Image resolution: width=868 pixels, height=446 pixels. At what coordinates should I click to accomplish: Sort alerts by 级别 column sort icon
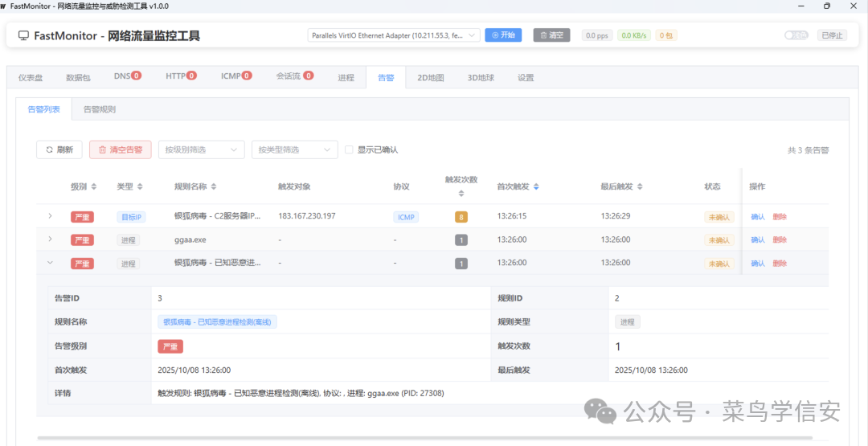94,186
